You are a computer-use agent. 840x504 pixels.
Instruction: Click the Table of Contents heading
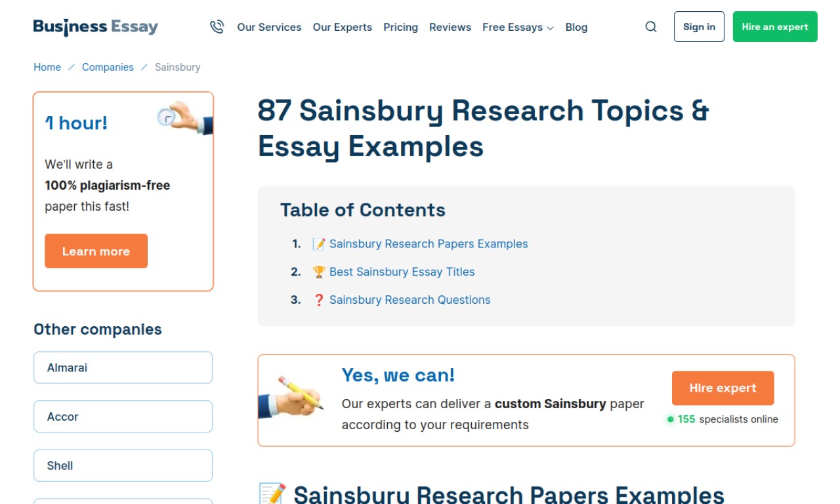(363, 210)
